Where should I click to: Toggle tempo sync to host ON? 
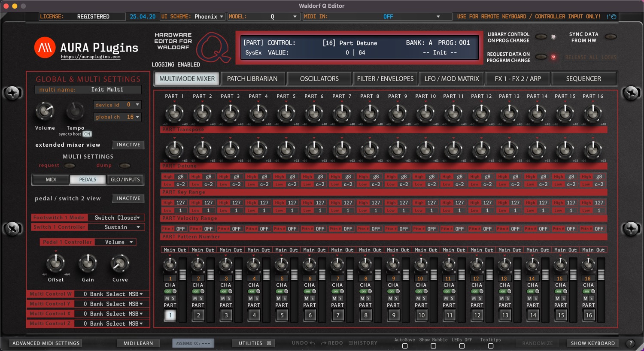87,134
